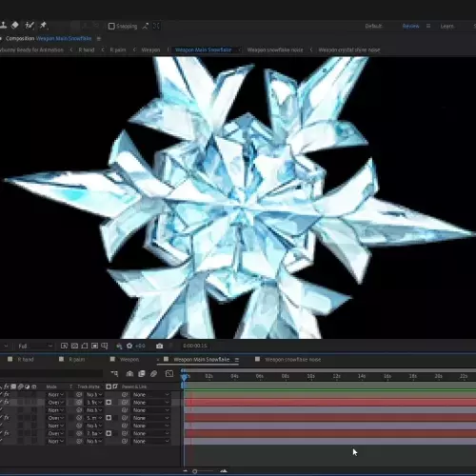The height and width of the screenshot is (476, 476).
Task: Open the Composition panel menu icon
Action: click(99, 38)
